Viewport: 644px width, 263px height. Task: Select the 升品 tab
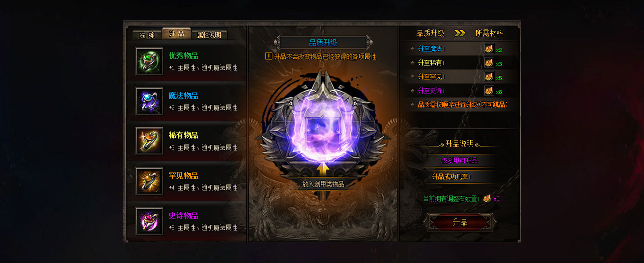pos(177,33)
